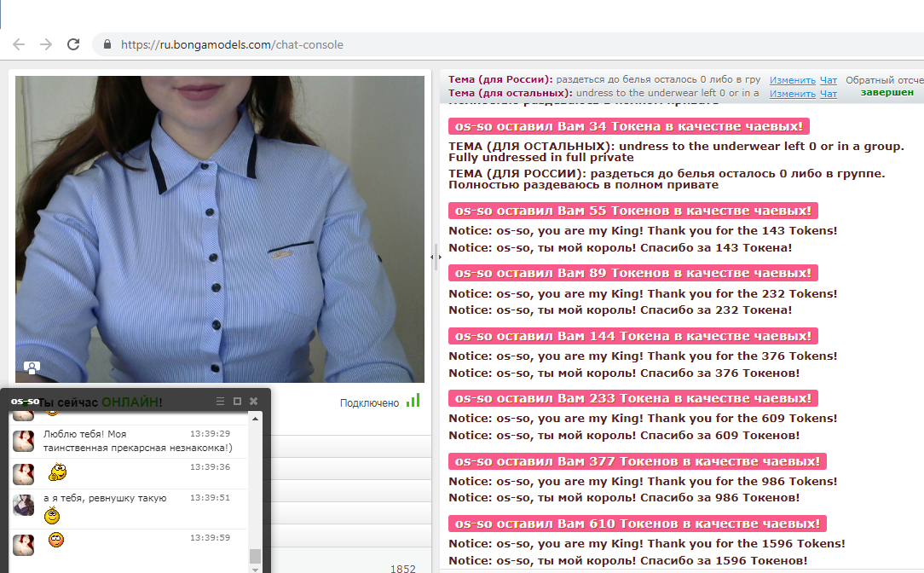The image size is (924, 573).
Task: Click "Изменить" link for the others topic
Action: point(792,94)
